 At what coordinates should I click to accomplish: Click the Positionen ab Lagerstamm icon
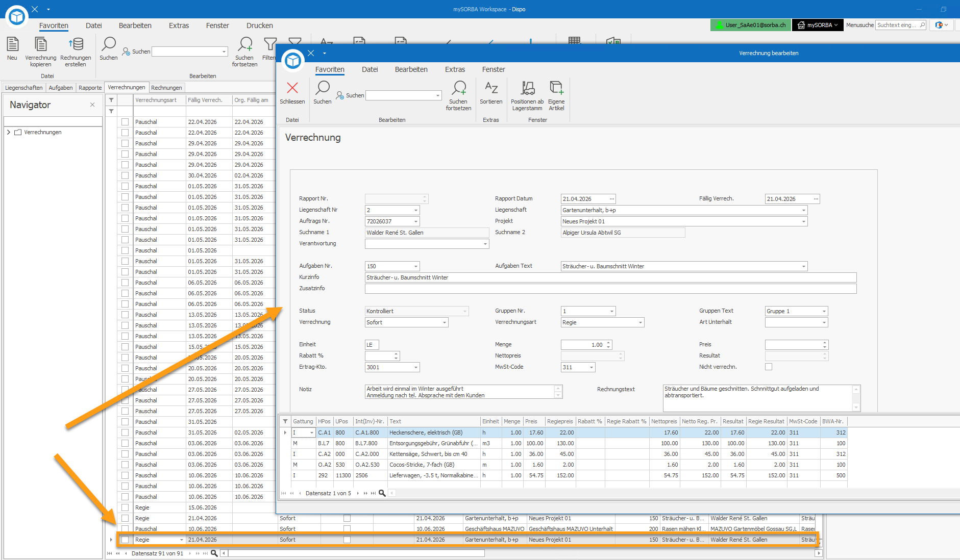528,88
